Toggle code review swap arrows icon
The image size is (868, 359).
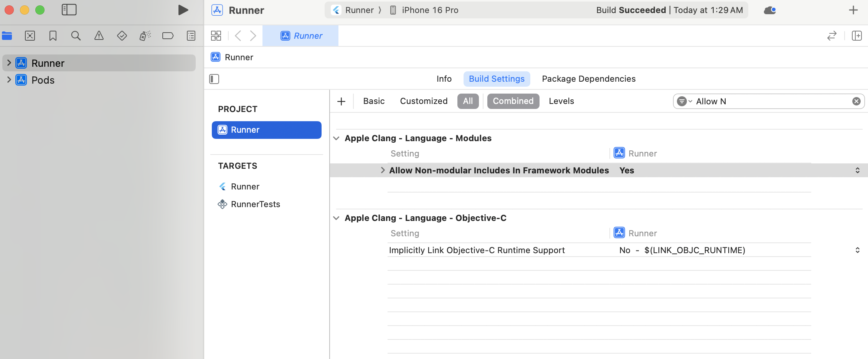coord(832,36)
